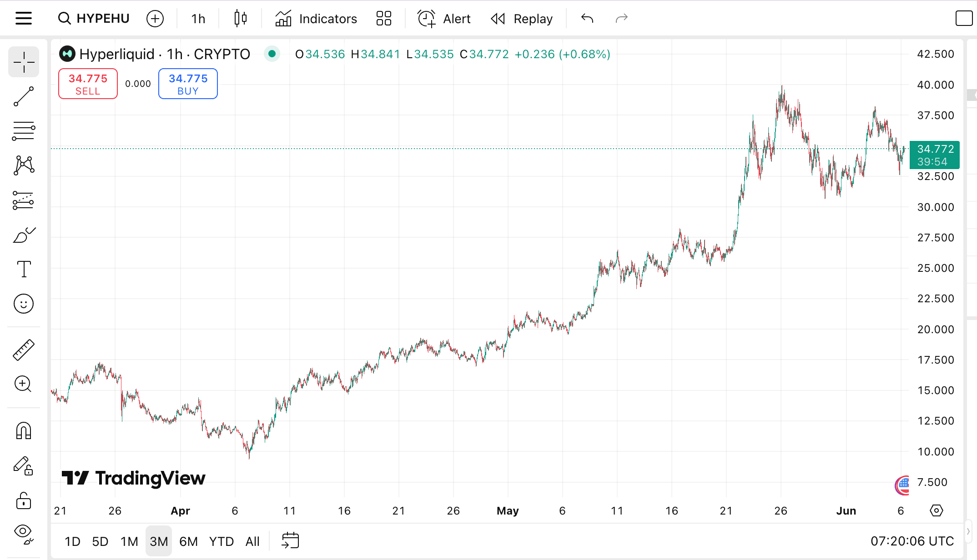Expand the right side panel arrow

pos(968,531)
